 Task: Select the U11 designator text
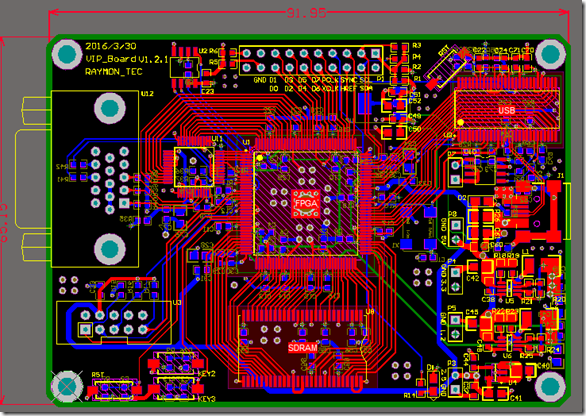[x=217, y=139]
